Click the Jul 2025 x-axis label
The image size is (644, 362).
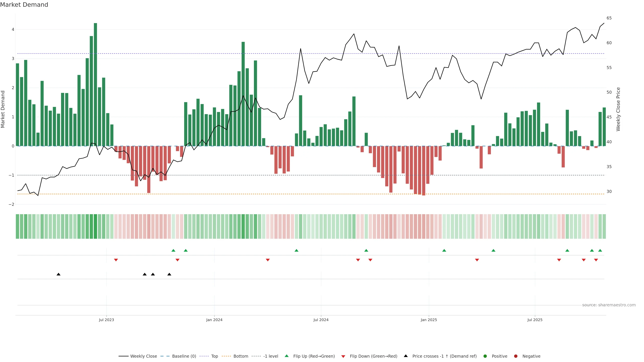[535, 320]
